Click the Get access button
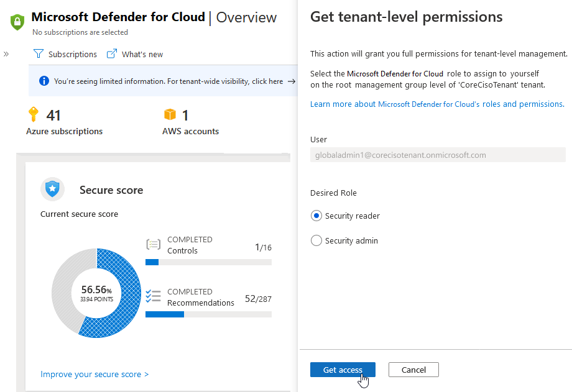The height and width of the screenshot is (392, 572). pyautogui.click(x=343, y=370)
